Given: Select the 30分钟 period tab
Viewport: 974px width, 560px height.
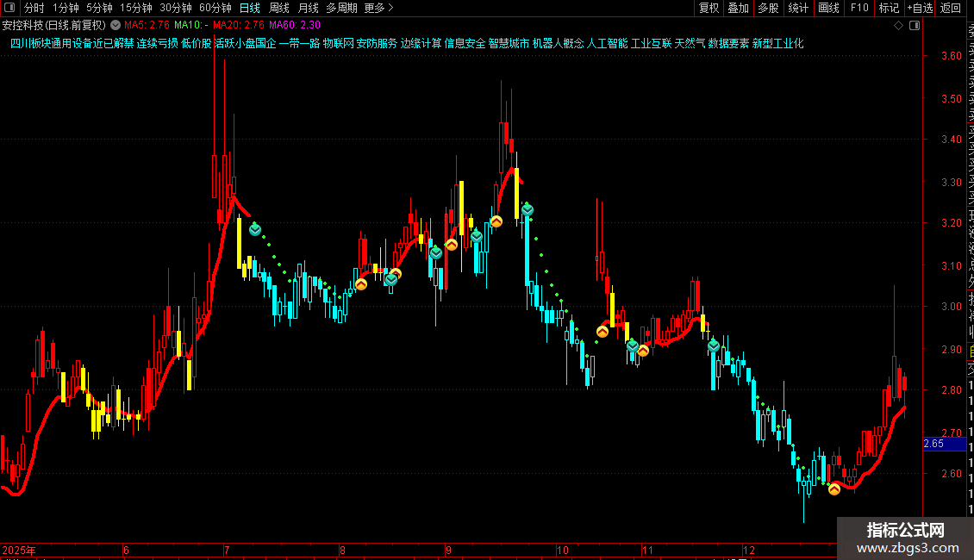Looking at the screenshot, I should (176, 8).
